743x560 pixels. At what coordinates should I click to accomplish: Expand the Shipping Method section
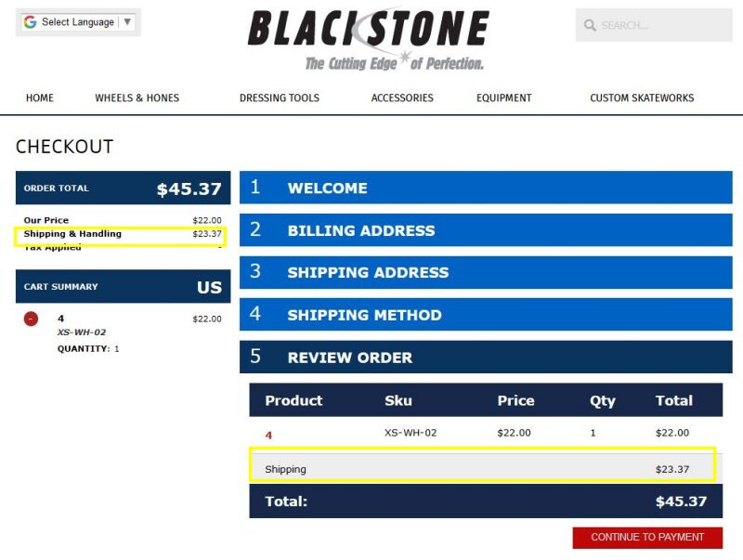(487, 315)
